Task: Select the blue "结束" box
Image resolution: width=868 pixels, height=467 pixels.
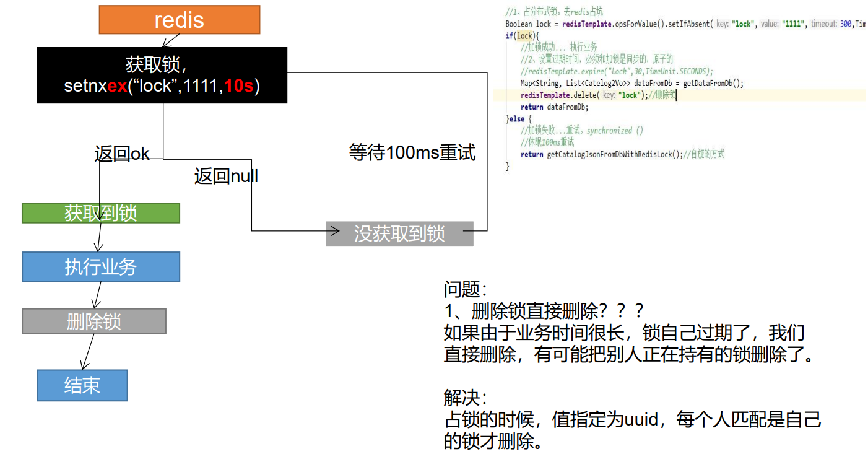Action: 82,385
